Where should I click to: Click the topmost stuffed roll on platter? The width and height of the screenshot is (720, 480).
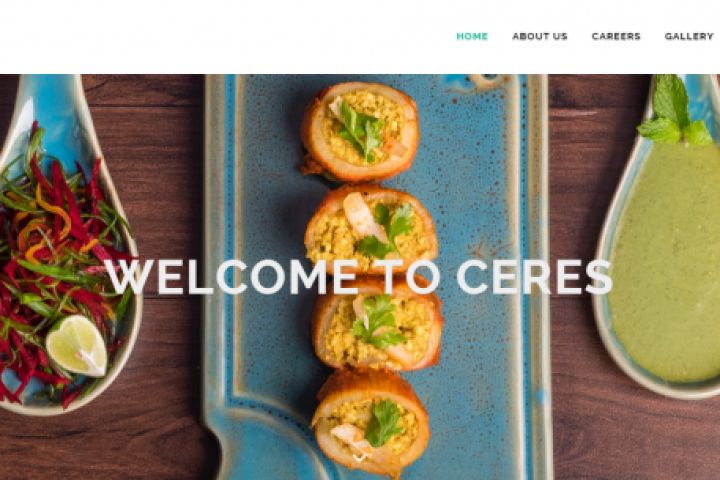pos(360,131)
